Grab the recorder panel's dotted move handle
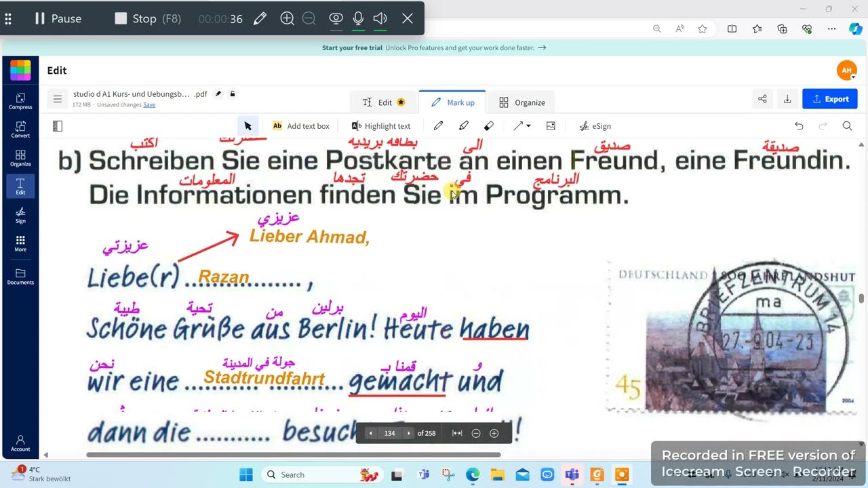 [x=8, y=19]
